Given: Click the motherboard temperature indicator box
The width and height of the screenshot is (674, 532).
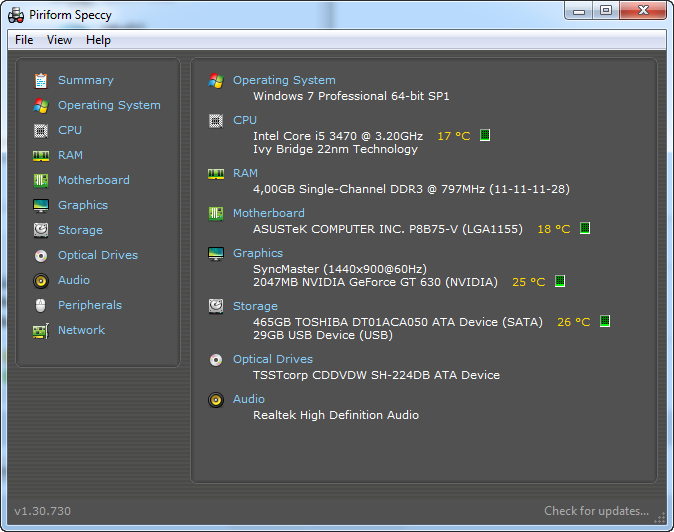Looking at the screenshot, I should (x=585, y=228).
